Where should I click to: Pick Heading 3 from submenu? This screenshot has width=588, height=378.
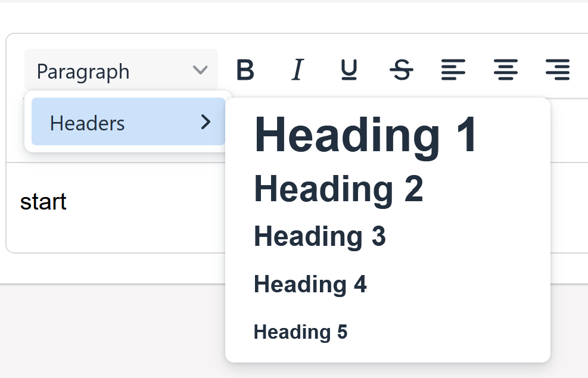[320, 236]
